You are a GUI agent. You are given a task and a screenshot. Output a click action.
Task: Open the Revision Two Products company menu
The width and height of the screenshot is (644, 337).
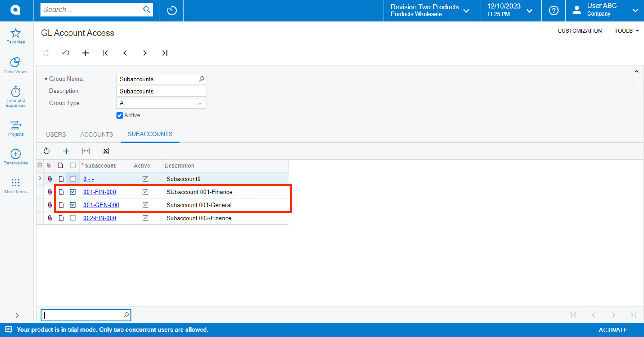432,11
